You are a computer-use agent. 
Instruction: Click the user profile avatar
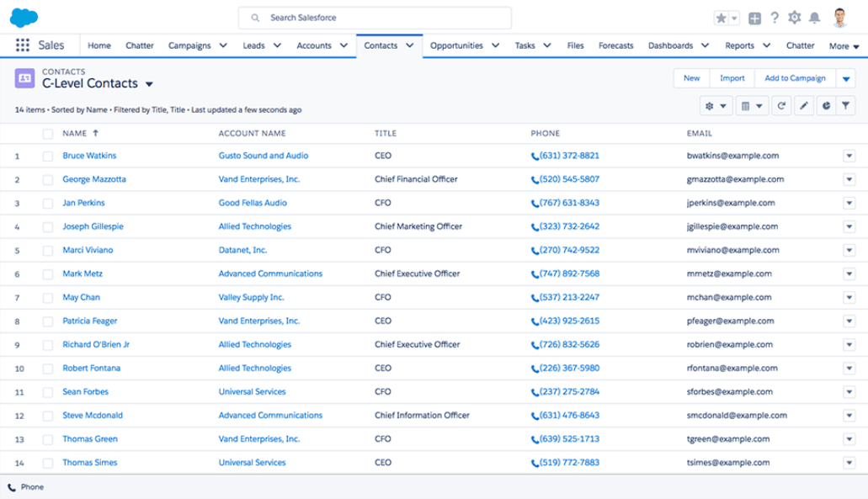pyautogui.click(x=839, y=18)
